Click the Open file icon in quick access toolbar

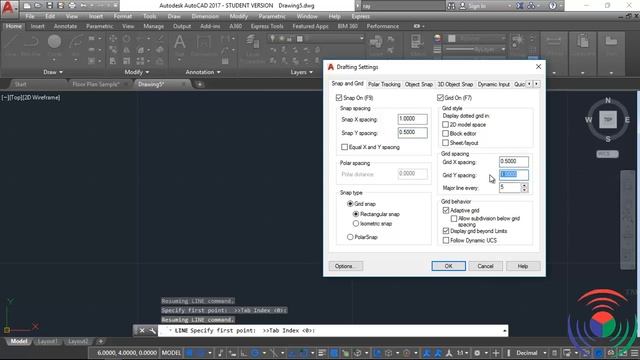pos(38,6)
